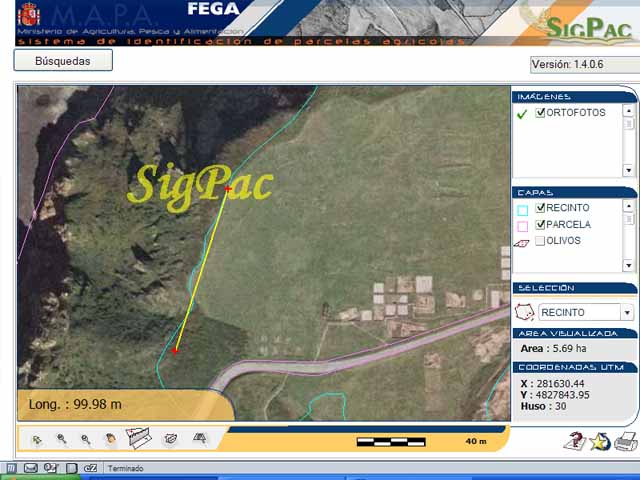Viewport: 640px width, 480px height.
Task: Open the Búsquedas search button
Action: (63, 61)
